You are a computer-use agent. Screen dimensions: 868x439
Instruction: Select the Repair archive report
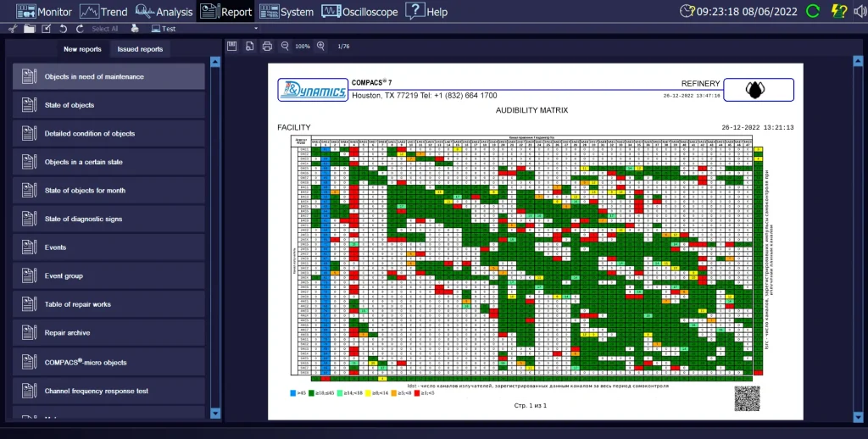(108, 333)
